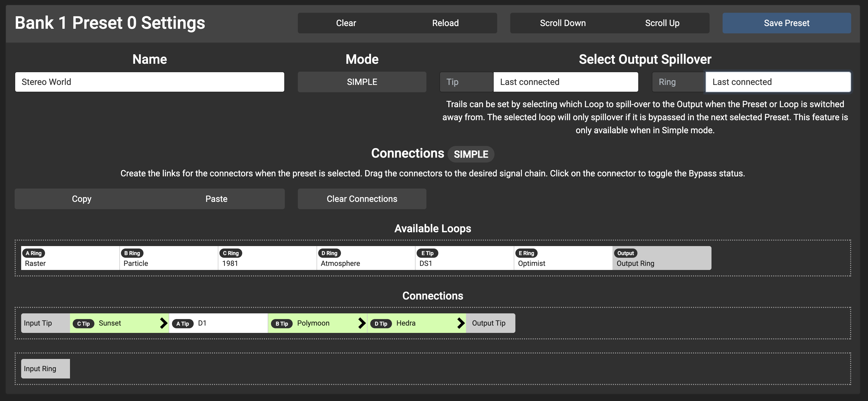Click the Save Preset button
868x401 pixels.
pyautogui.click(x=786, y=23)
